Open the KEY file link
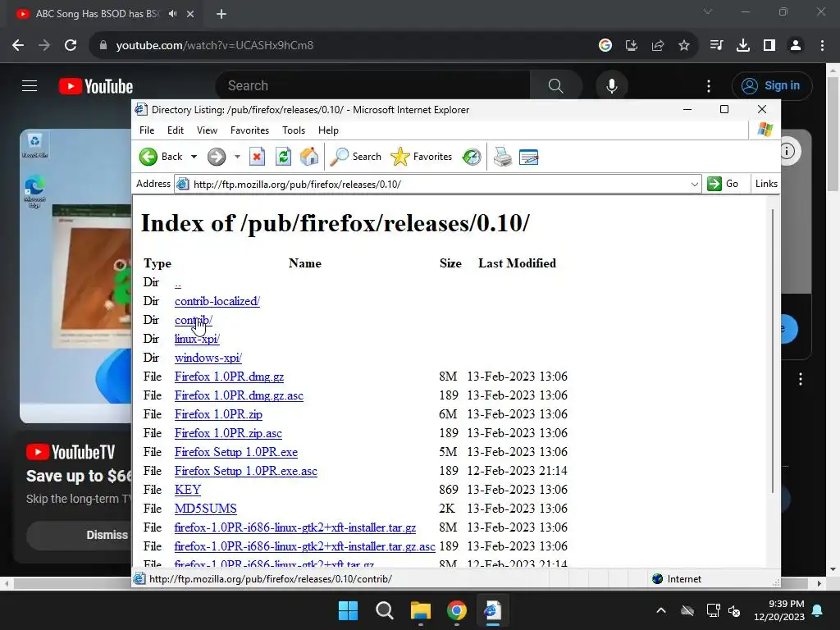Image resolution: width=840 pixels, height=630 pixels. (188, 490)
